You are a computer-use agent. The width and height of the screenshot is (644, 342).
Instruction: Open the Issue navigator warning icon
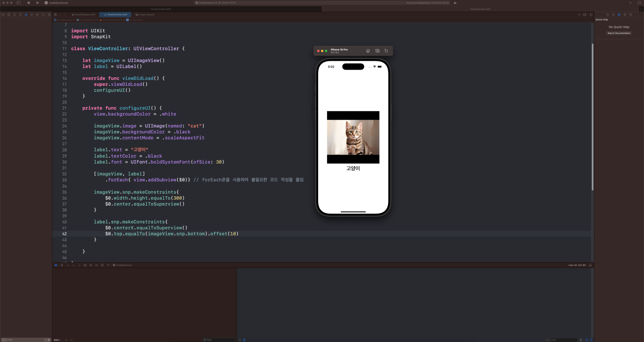(26, 15)
